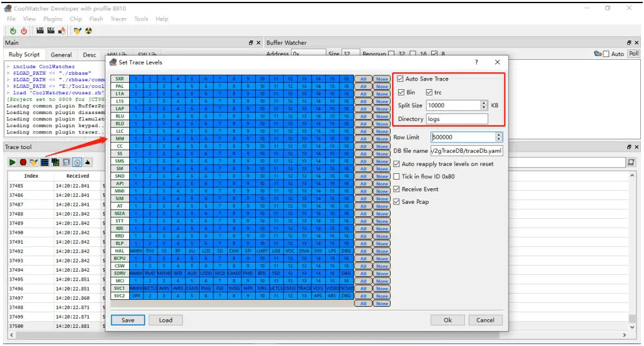Switch to the General tab
The height and width of the screenshot is (346, 644).
[x=61, y=55]
